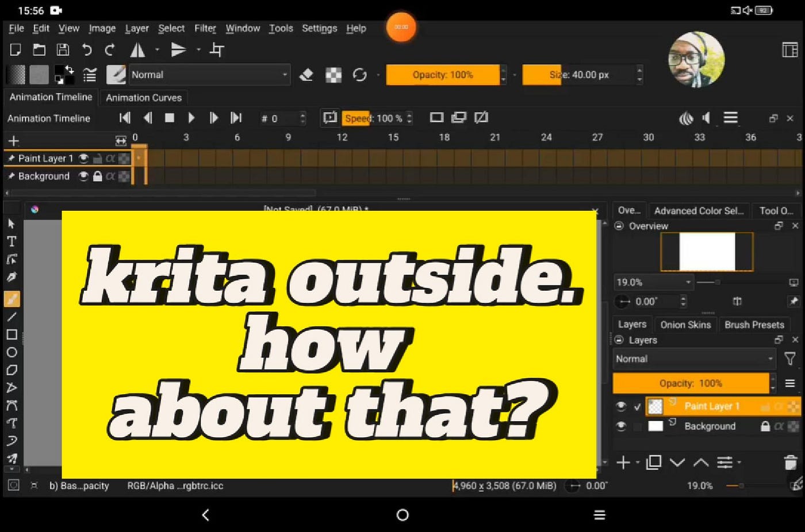Viewport: 805px width, 532px height.
Task: Switch to the Animation Curves tab
Action: [144, 98]
